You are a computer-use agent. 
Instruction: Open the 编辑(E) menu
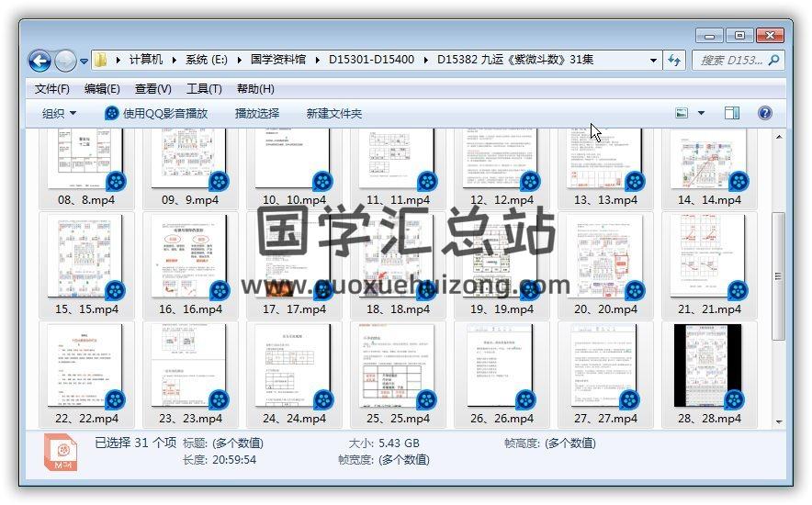(x=102, y=89)
